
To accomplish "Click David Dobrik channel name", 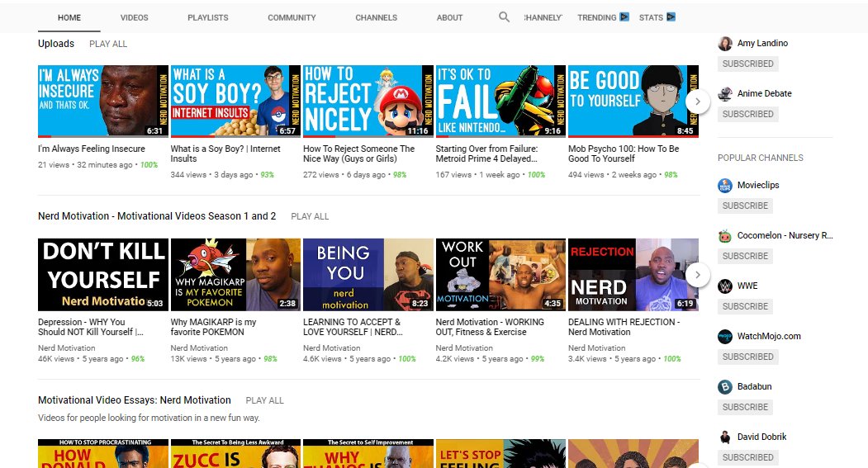I will (x=761, y=437).
